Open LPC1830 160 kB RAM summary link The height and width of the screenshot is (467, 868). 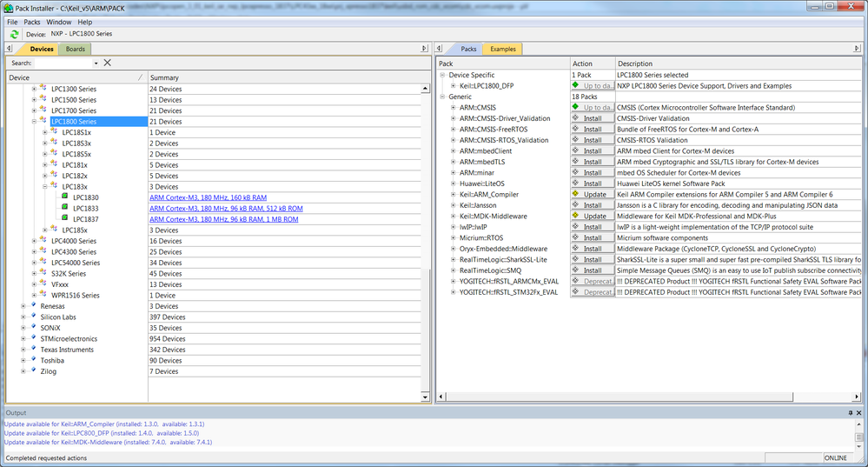coord(209,197)
